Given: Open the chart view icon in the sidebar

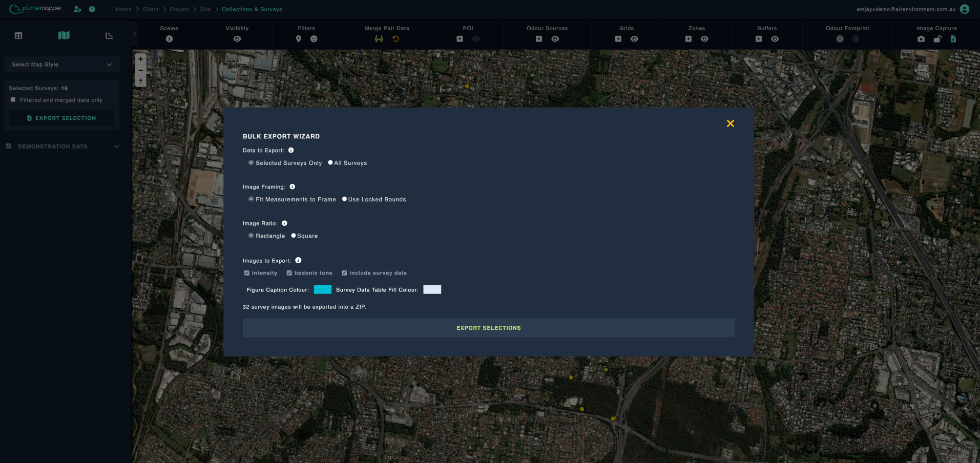Looking at the screenshot, I should [109, 35].
